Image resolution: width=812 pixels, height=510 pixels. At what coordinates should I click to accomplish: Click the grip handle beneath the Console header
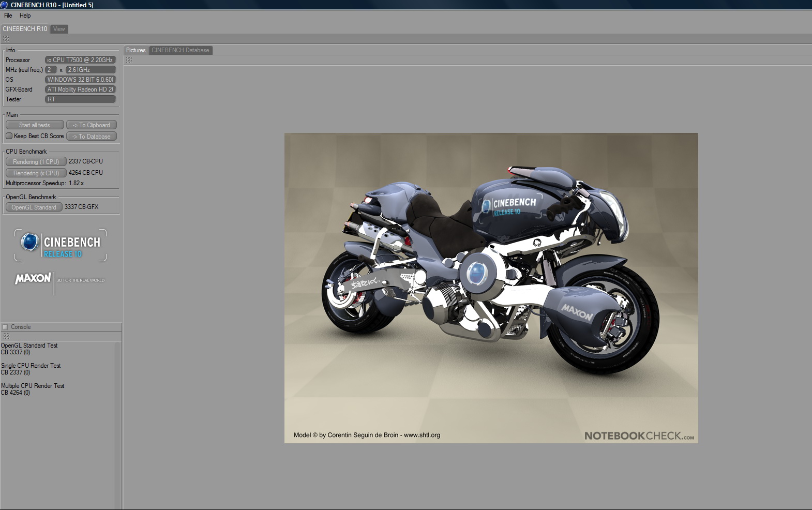coord(6,336)
